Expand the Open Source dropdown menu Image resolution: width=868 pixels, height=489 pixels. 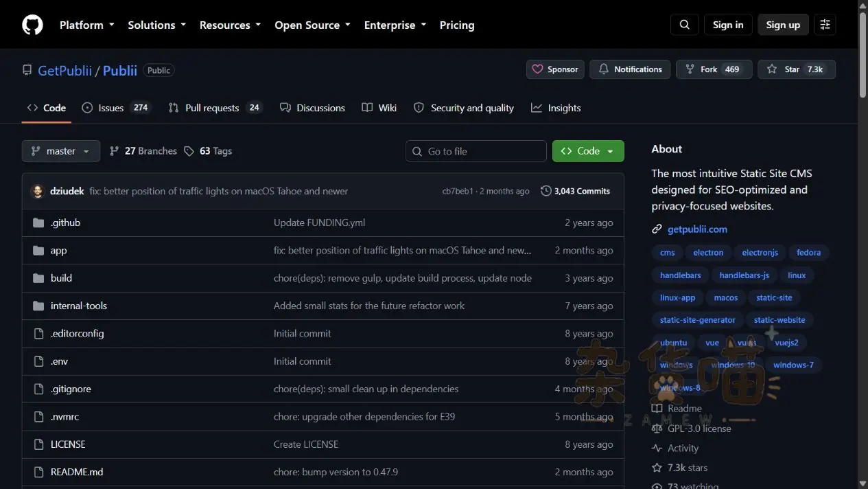tap(313, 25)
